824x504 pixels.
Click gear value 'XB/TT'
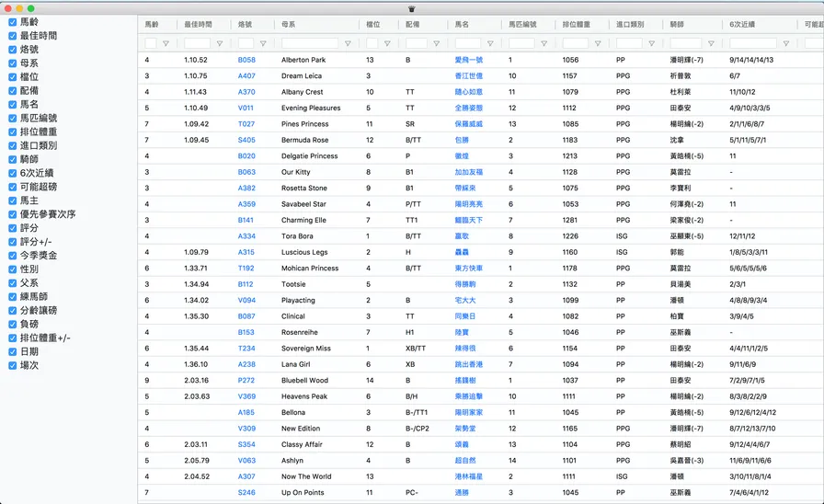pos(416,348)
